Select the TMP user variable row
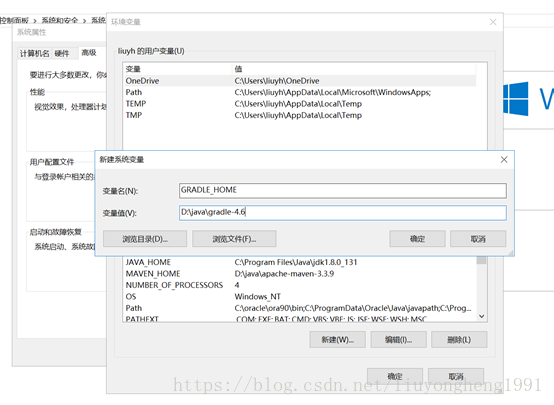The image size is (554, 405). [300, 115]
